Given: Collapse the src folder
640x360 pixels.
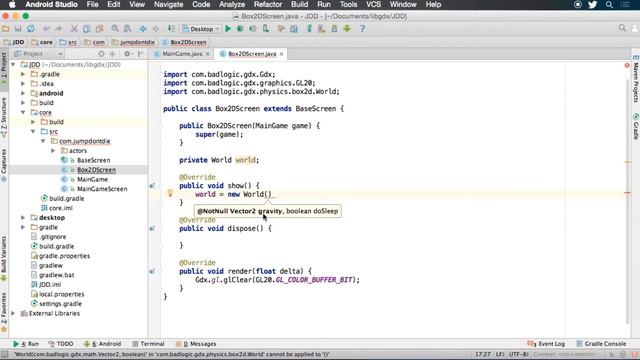Looking at the screenshot, I should coord(33,131).
